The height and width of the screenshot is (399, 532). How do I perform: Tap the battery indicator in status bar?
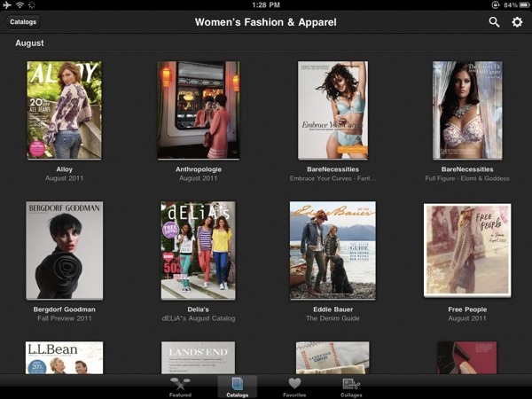(523, 4)
